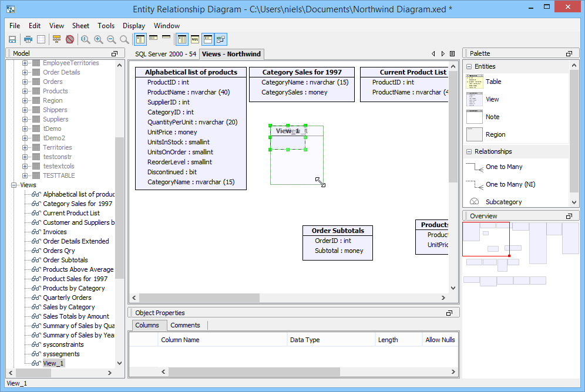Toggle the relationship name display button

click(x=221, y=39)
